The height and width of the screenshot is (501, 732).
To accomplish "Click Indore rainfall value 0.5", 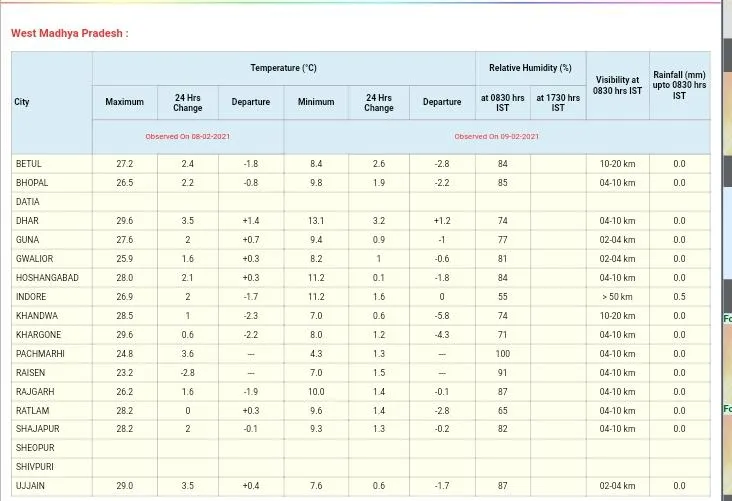I will point(679,297).
